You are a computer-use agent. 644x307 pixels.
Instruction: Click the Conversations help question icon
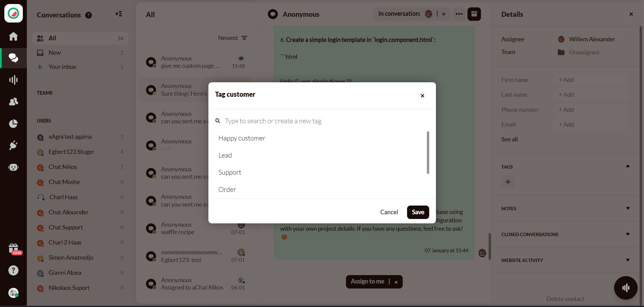click(89, 15)
